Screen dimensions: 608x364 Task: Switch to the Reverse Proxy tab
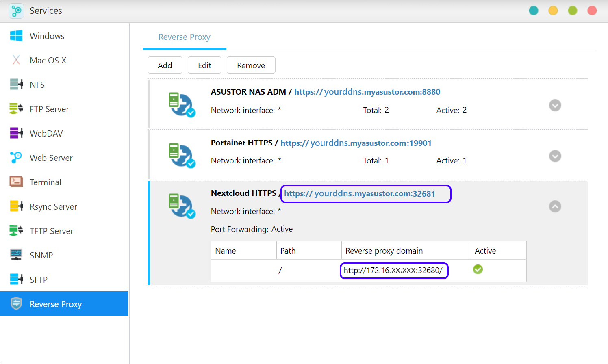tap(185, 37)
